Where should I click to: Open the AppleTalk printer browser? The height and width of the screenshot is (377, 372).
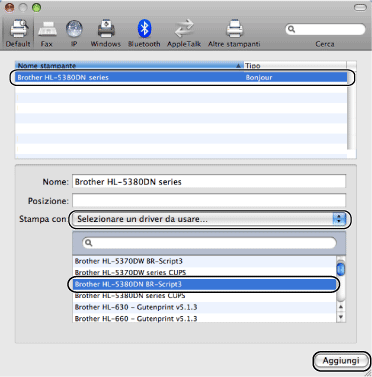tap(184, 33)
